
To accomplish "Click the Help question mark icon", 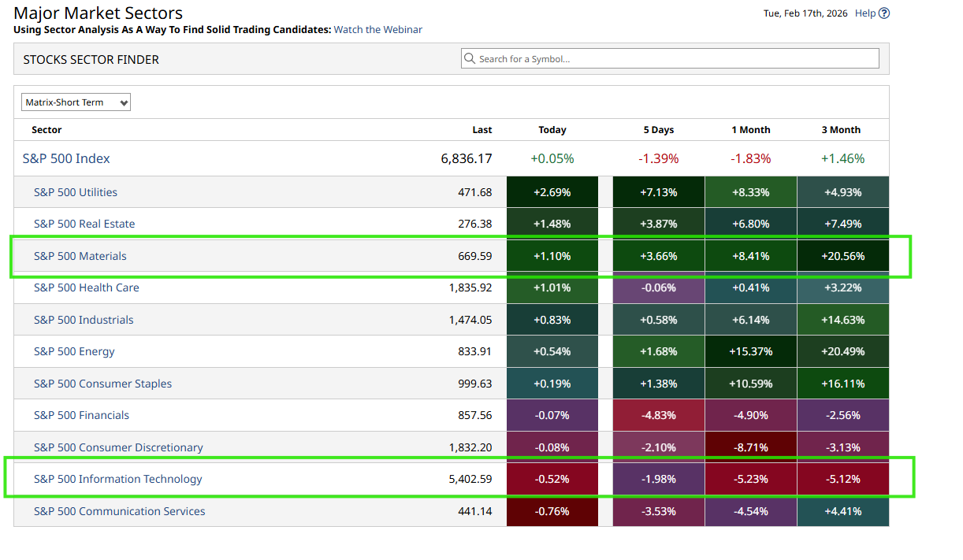I will 884,13.
